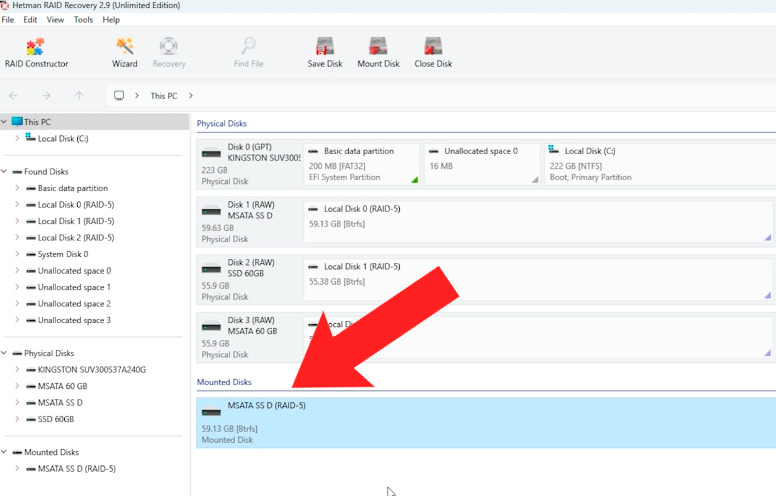Click the Mounted Disks section heading

click(224, 382)
